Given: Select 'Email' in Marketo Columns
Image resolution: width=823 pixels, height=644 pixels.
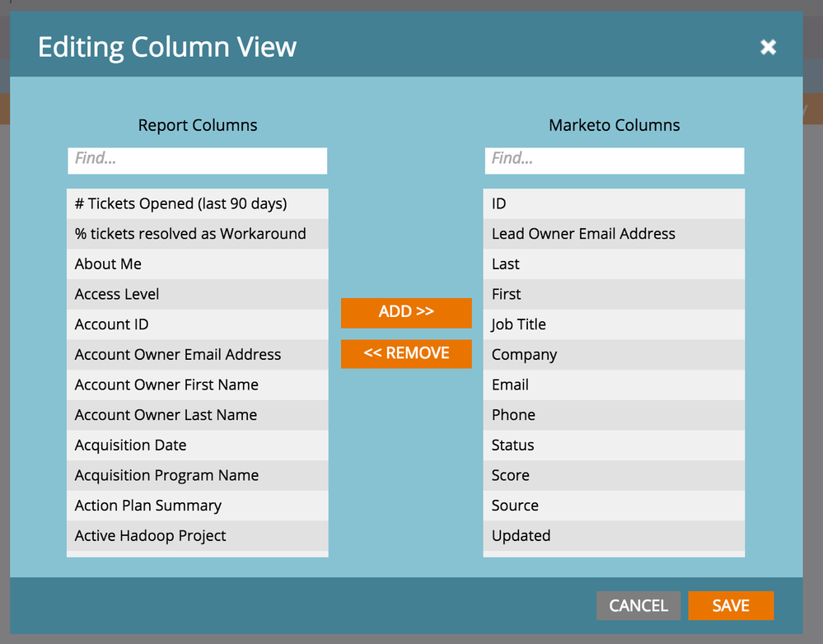Looking at the screenshot, I should tap(614, 385).
